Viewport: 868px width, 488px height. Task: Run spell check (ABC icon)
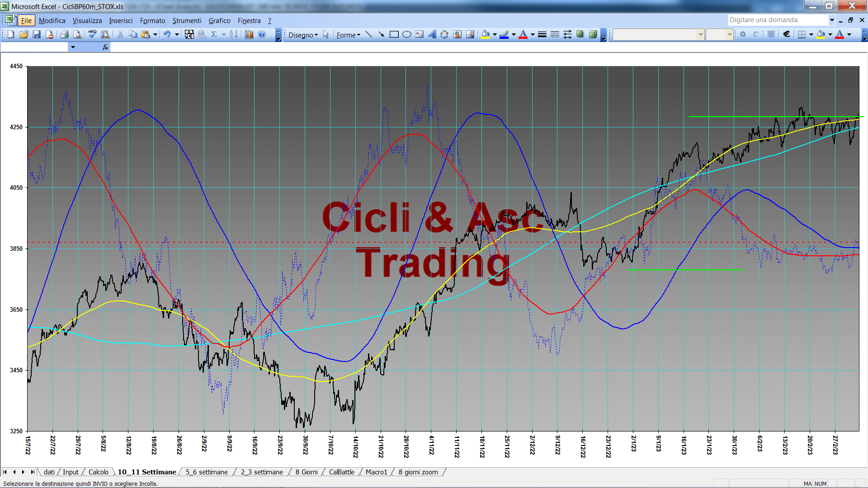click(x=92, y=34)
